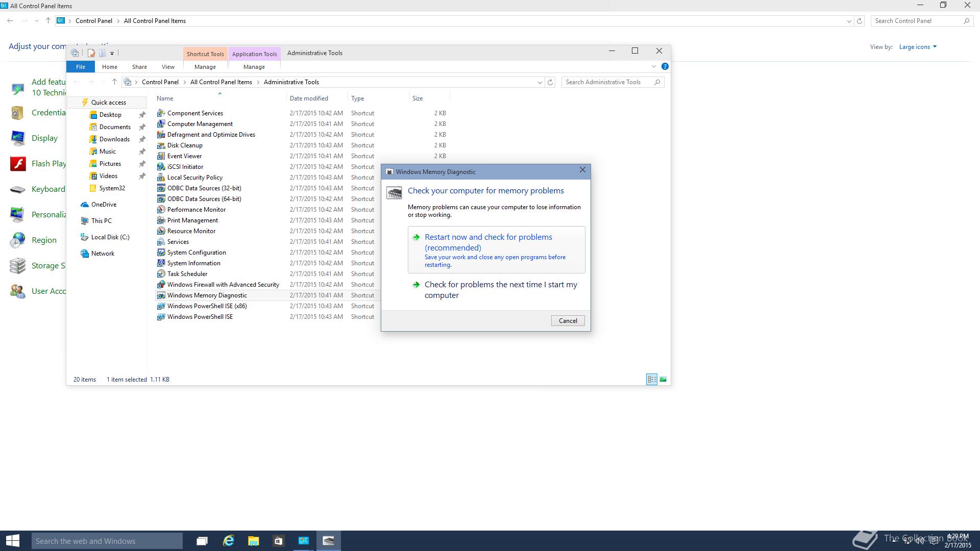Expand the ribbon with the chevron

pos(653,66)
